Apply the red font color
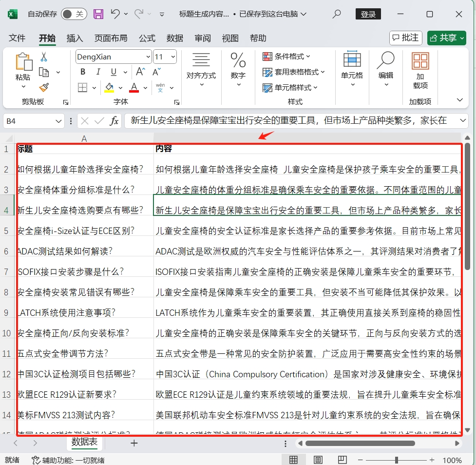This screenshot has width=476, height=465. pyautogui.click(x=134, y=87)
